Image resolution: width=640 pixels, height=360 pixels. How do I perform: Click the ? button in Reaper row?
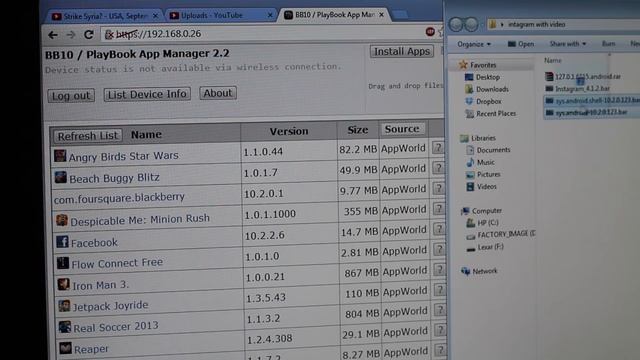(x=440, y=330)
